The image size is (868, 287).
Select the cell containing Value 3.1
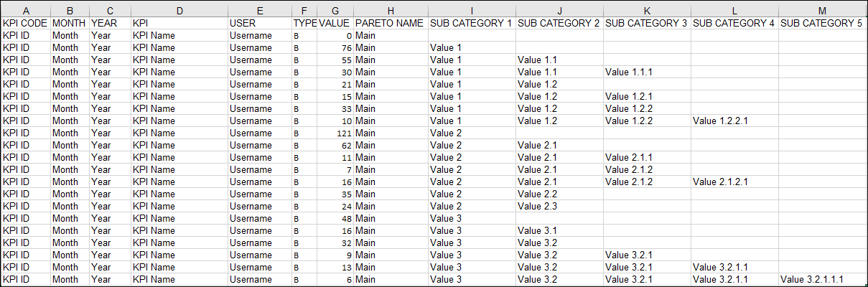[x=559, y=230]
